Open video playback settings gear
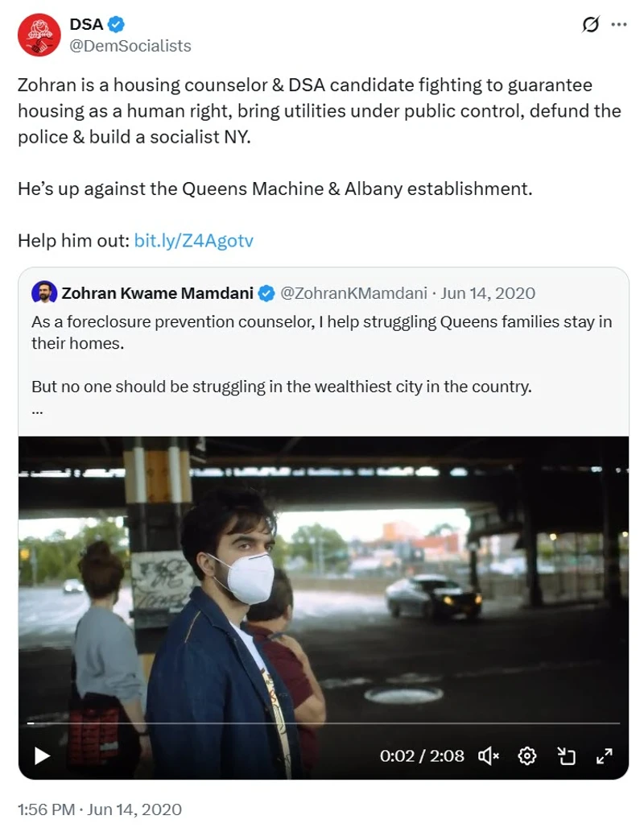The width and height of the screenshot is (644, 832). (528, 755)
